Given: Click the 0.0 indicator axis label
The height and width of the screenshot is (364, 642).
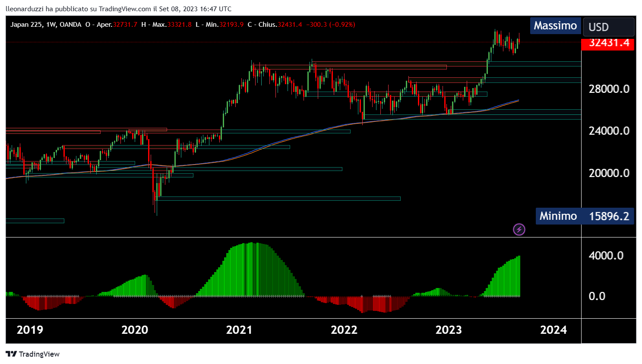Looking at the screenshot, I should pyautogui.click(x=597, y=296).
